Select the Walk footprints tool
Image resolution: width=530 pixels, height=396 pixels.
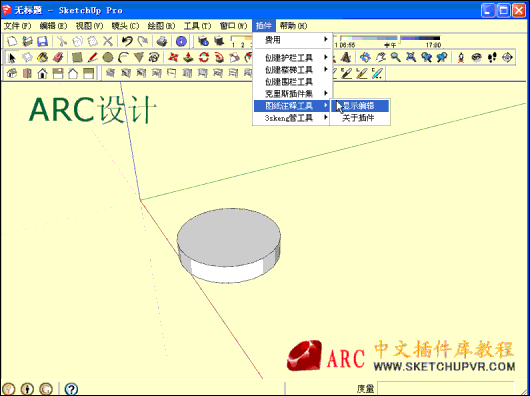point(492,57)
